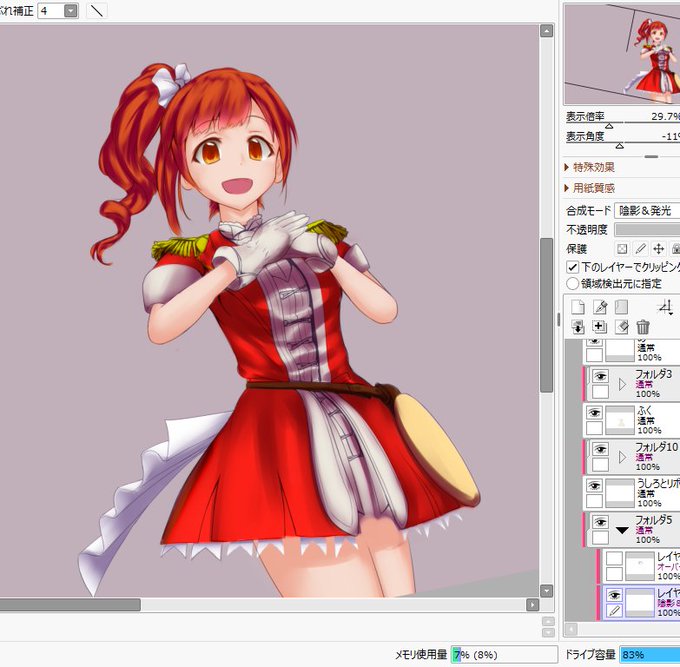Toggle the lower box under フォルダ5's eye

point(600,537)
